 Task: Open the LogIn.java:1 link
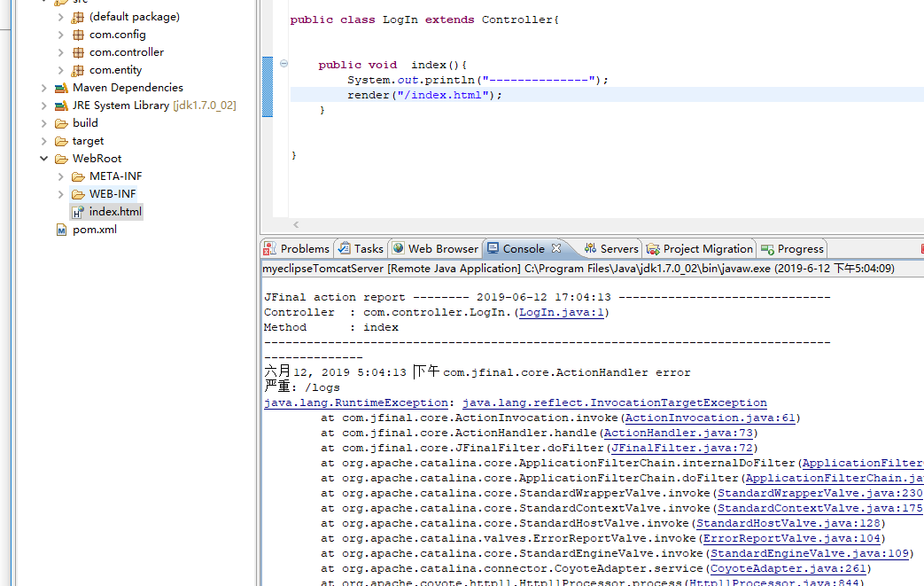561,312
